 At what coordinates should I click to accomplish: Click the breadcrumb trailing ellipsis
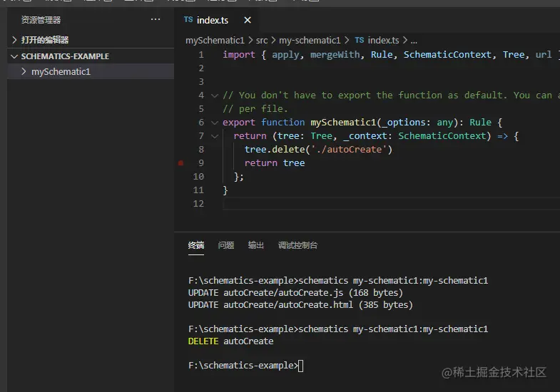pos(414,41)
